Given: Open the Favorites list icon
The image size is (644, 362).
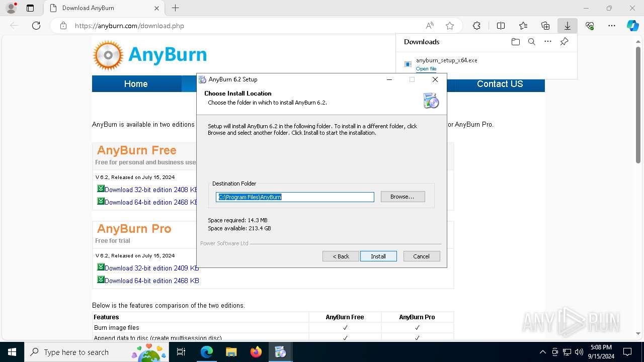Looking at the screenshot, I should point(523,26).
